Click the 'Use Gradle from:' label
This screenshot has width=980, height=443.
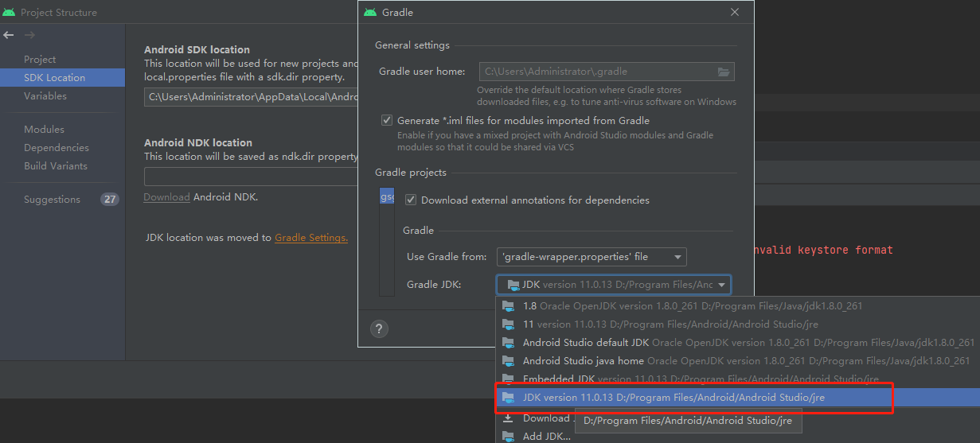click(447, 257)
